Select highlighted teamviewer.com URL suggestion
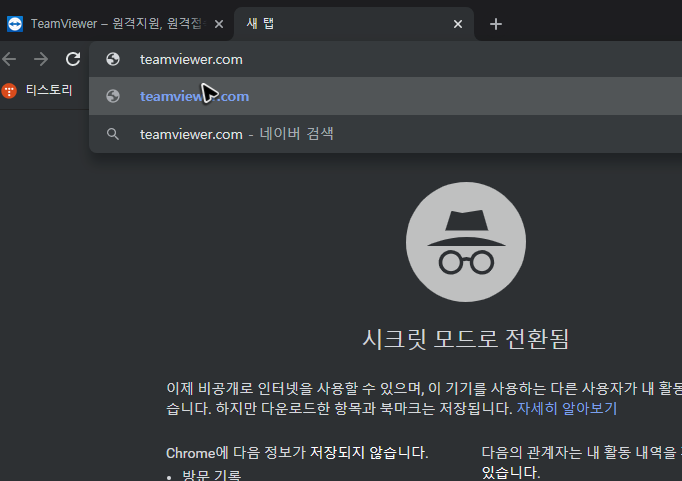Viewport: 682px width, 481px height. (385, 96)
